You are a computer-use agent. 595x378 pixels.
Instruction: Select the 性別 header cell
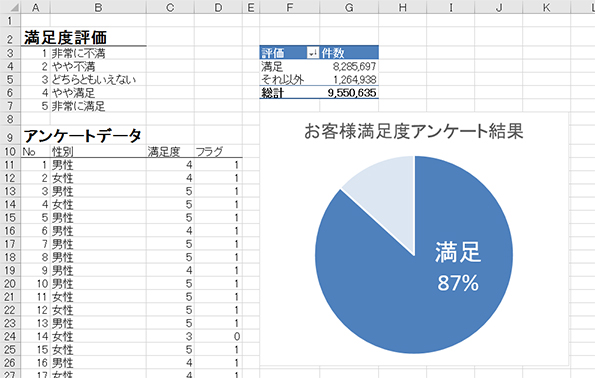click(98, 152)
